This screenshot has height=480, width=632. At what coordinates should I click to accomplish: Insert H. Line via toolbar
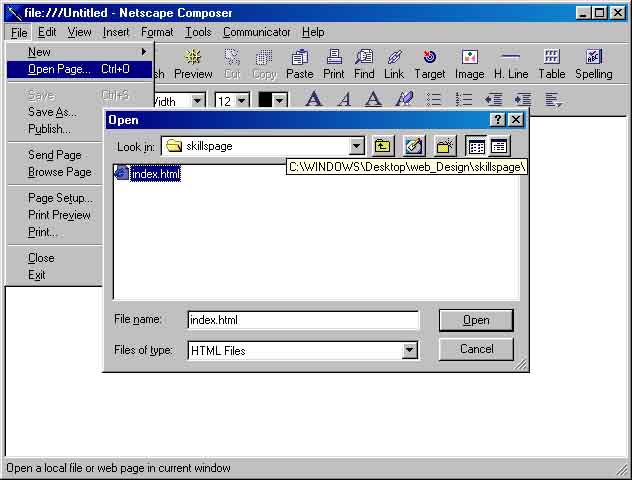pyautogui.click(x=511, y=64)
